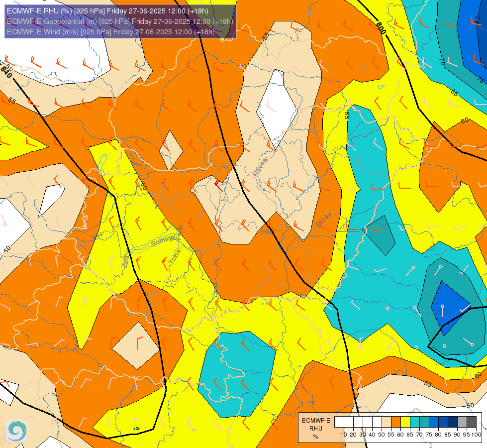487x448 pixels.
Task: Click the Békés county label
Action: (x=323, y=220)
